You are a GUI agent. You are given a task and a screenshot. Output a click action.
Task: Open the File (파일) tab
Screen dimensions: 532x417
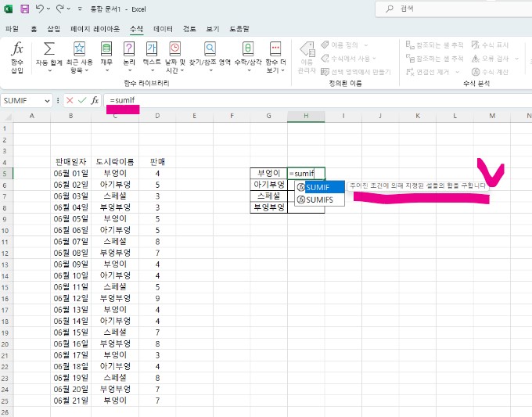tap(12, 29)
